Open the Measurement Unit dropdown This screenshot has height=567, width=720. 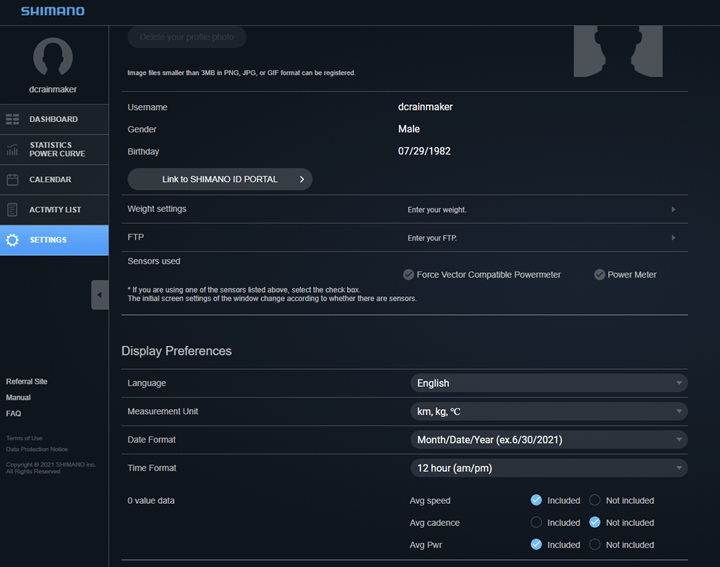pos(549,411)
